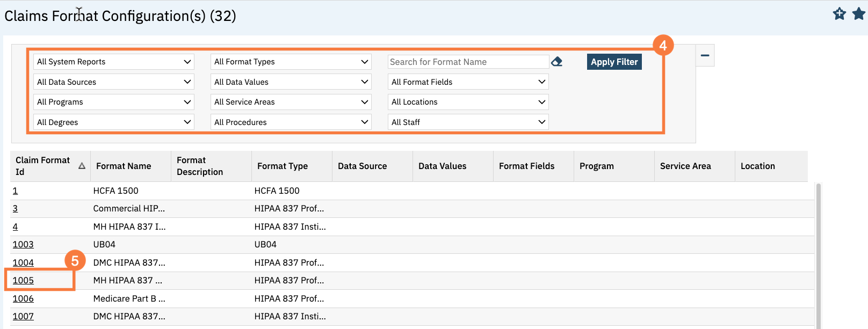Open the All Staff dropdown

pos(468,122)
